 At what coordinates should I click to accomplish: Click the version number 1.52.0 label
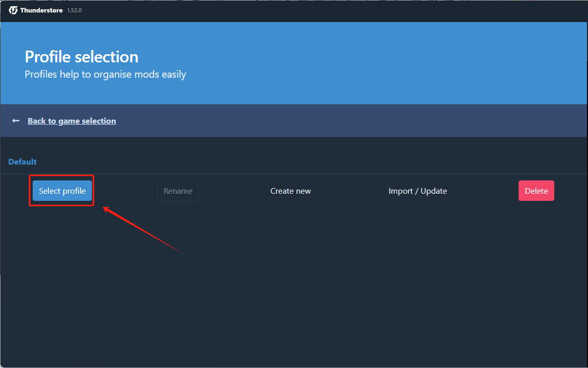(x=75, y=10)
